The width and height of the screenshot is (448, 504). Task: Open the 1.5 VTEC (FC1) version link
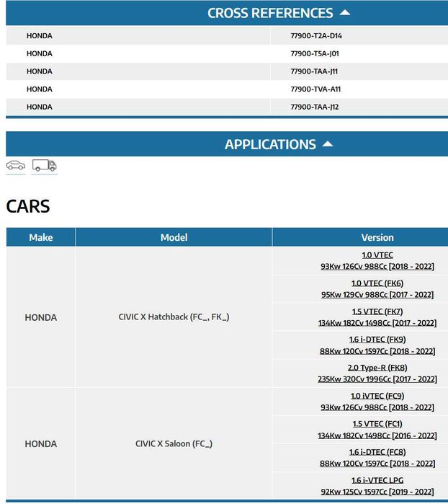[377, 430]
